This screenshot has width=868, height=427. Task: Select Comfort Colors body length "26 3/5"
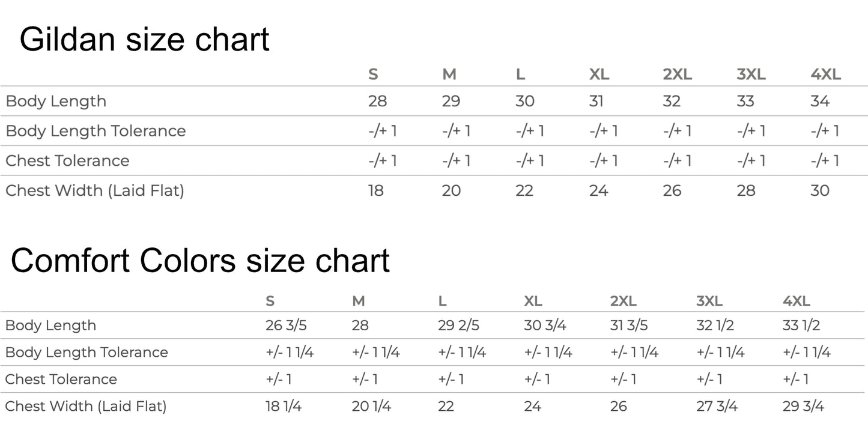286,326
